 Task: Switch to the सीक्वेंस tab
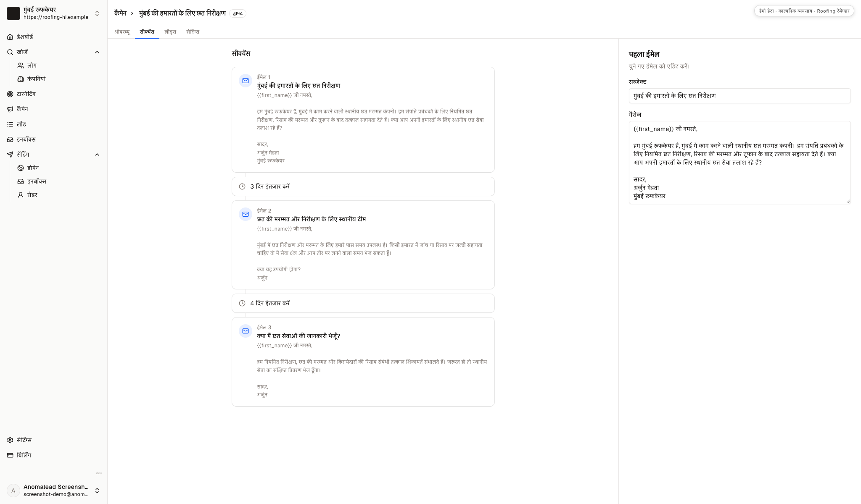tap(147, 32)
